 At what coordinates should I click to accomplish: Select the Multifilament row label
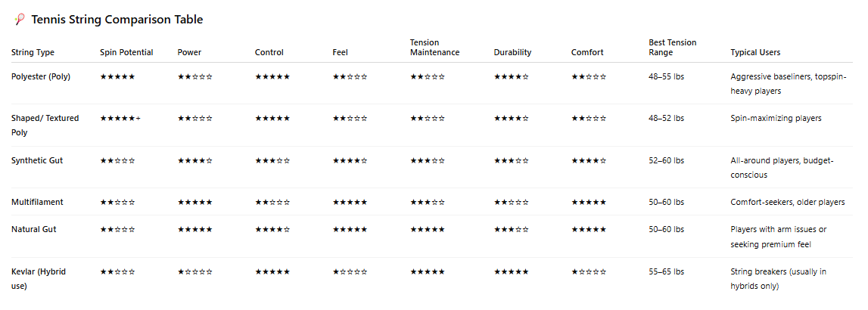click(37, 202)
